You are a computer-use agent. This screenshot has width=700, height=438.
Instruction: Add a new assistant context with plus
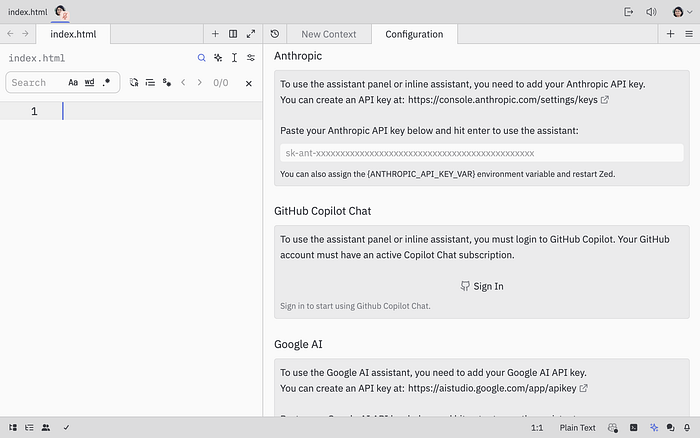coord(671,34)
